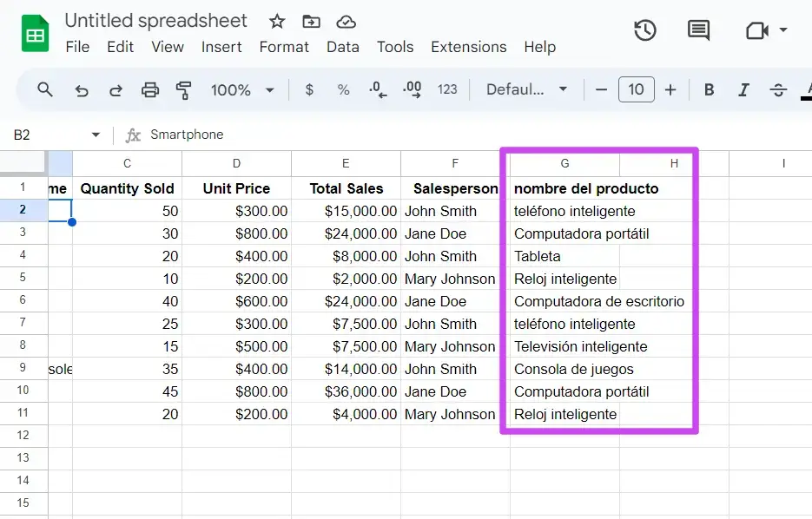This screenshot has width=812, height=519.
Task: Select column D header
Action: (237, 163)
